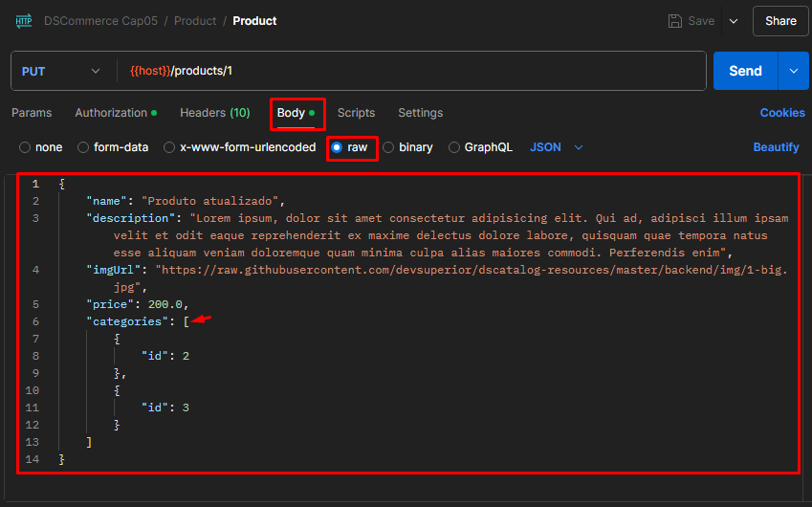Expand the JSON format dropdown

click(x=557, y=147)
